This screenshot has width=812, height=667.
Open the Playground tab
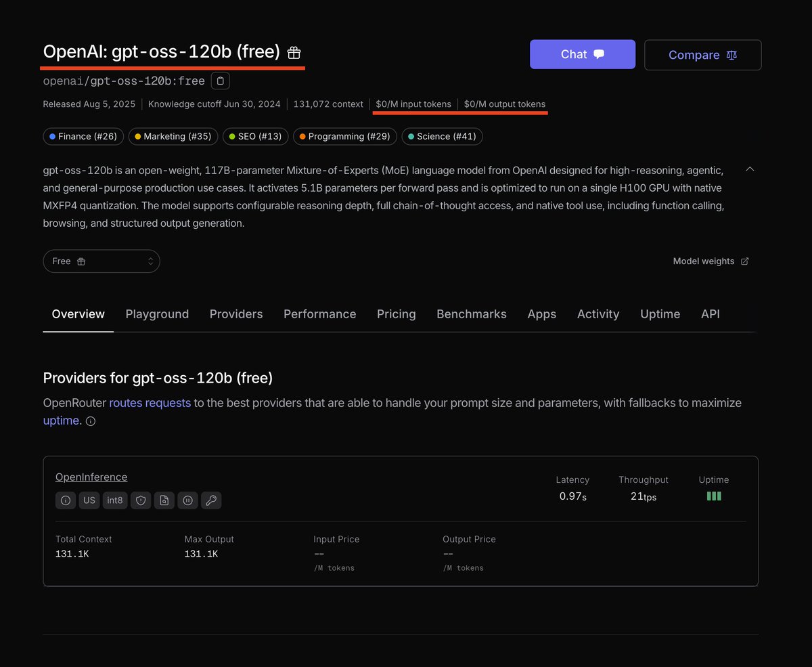pos(157,314)
